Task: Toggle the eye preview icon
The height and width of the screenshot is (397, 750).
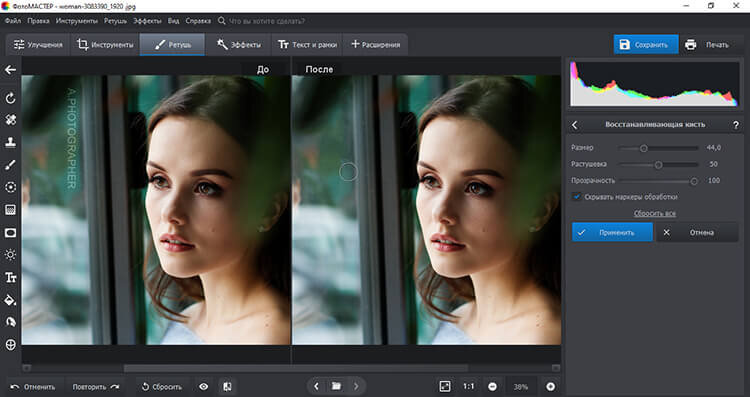Action: click(204, 386)
